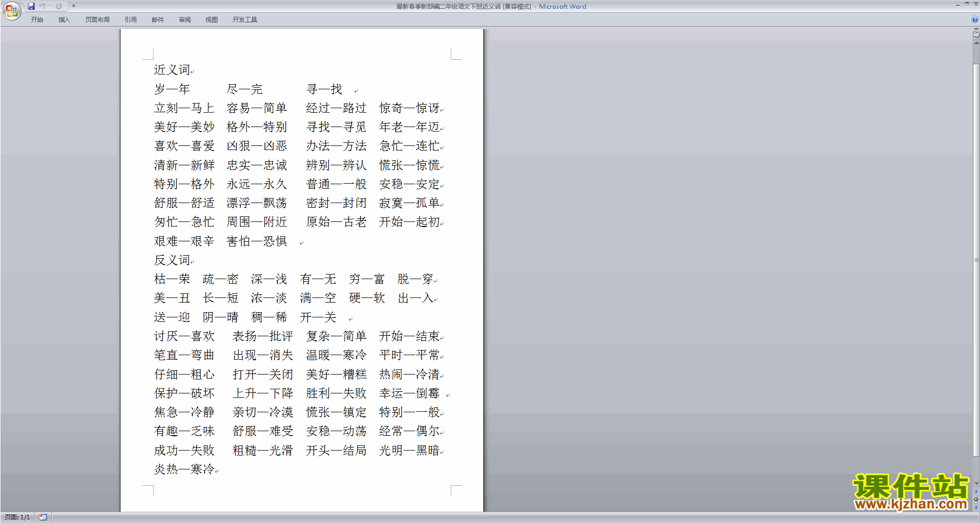Click the word pair 枯—荣

point(172,279)
